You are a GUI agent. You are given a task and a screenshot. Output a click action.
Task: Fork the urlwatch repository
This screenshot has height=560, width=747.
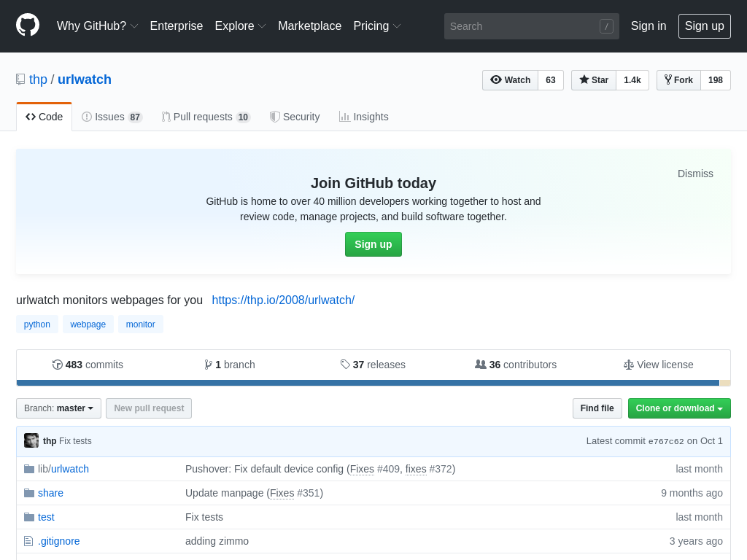[678, 80]
